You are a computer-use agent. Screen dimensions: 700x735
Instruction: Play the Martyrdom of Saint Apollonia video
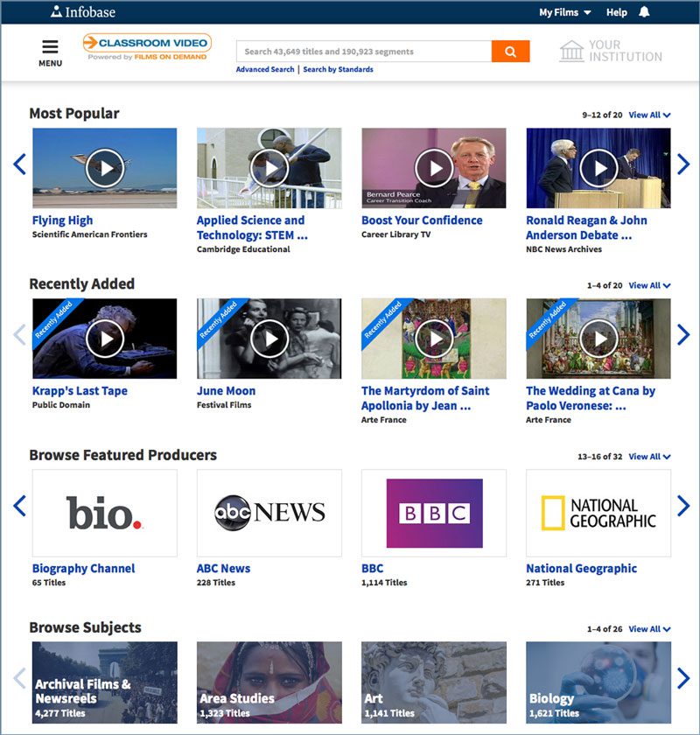point(434,339)
